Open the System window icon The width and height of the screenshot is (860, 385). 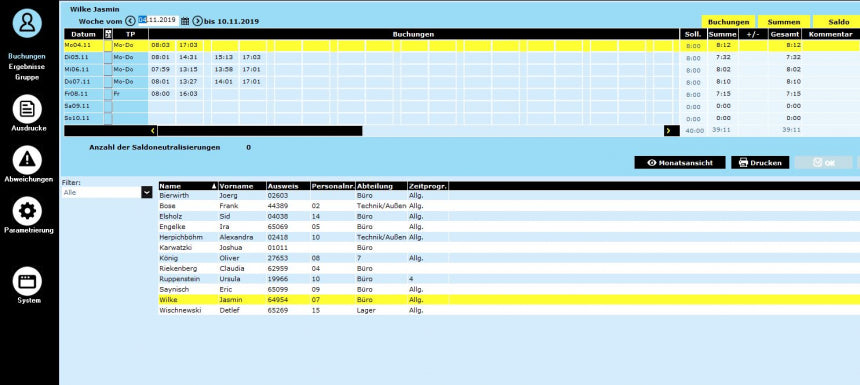coord(27,281)
